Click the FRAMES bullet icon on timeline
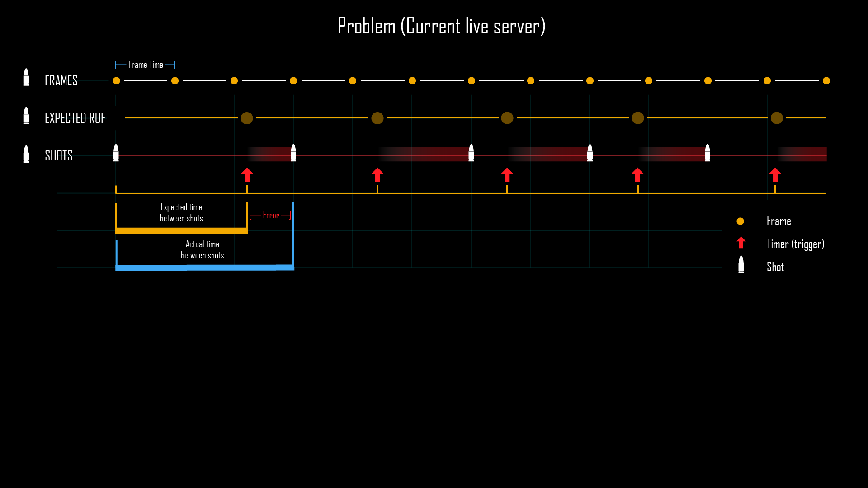The image size is (868, 488). point(28,79)
